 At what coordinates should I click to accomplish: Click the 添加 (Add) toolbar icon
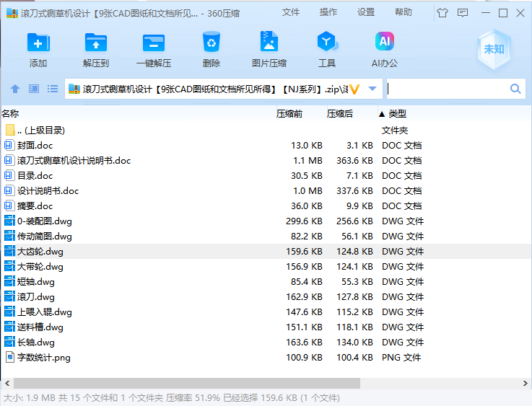click(38, 43)
